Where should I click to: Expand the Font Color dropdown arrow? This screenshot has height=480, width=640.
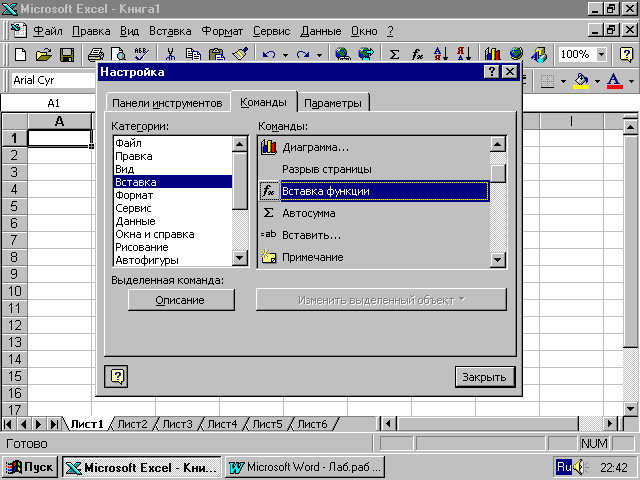coord(631,81)
